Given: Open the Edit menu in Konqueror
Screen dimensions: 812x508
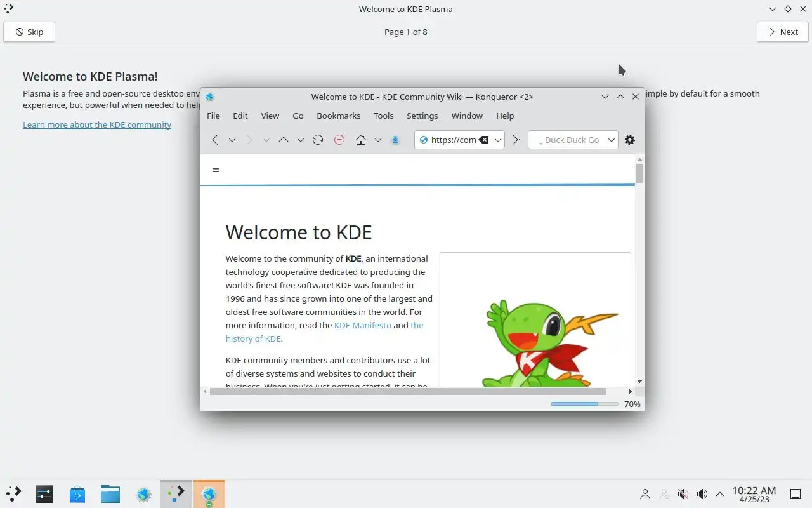Looking at the screenshot, I should pyautogui.click(x=240, y=116).
